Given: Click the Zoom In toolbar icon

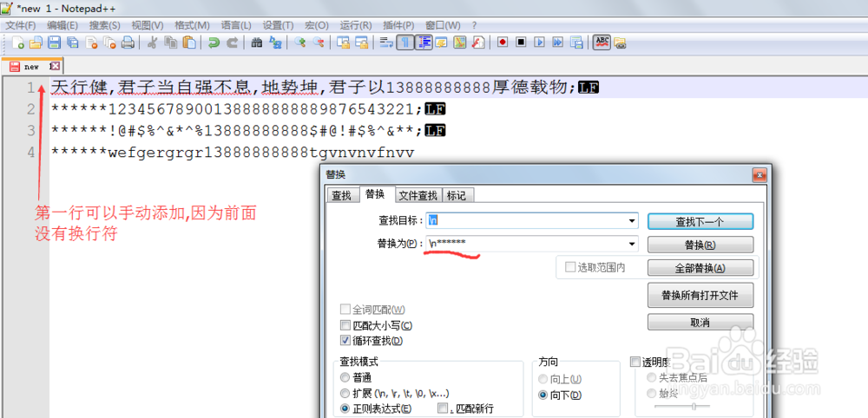Looking at the screenshot, I should point(300,42).
